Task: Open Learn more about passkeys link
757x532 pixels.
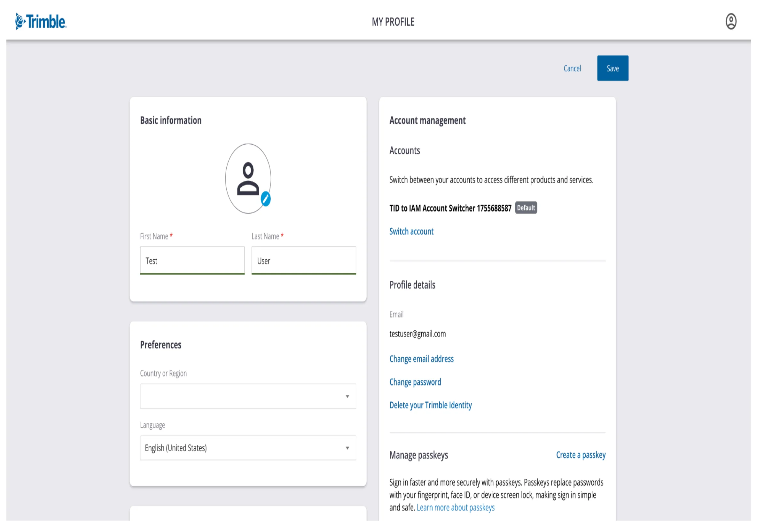Action: point(455,508)
